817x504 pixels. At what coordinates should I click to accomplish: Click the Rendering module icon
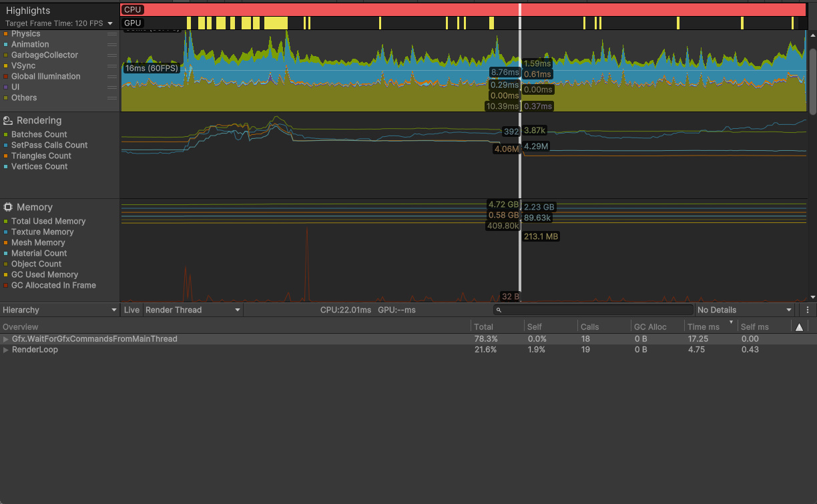pos(8,121)
